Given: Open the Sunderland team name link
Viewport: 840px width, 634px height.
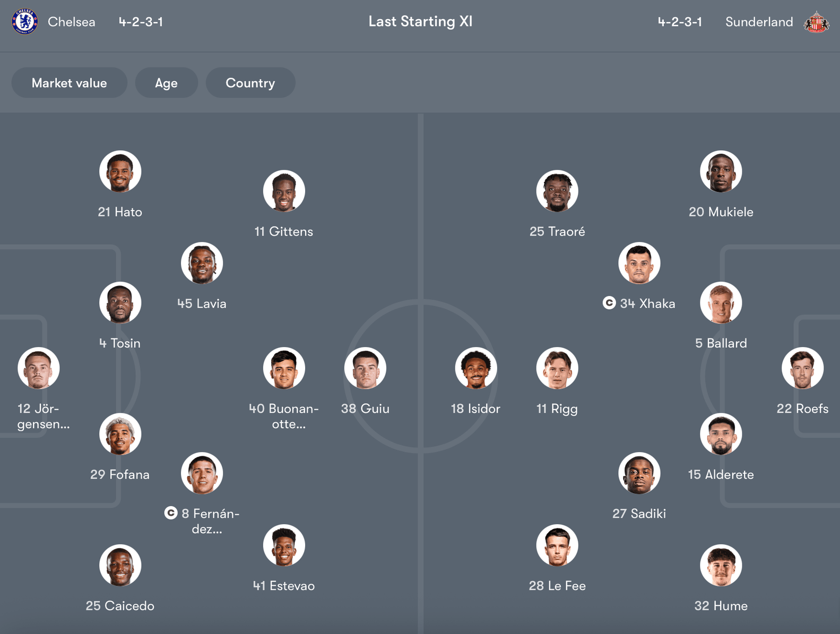Looking at the screenshot, I should coord(759,22).
